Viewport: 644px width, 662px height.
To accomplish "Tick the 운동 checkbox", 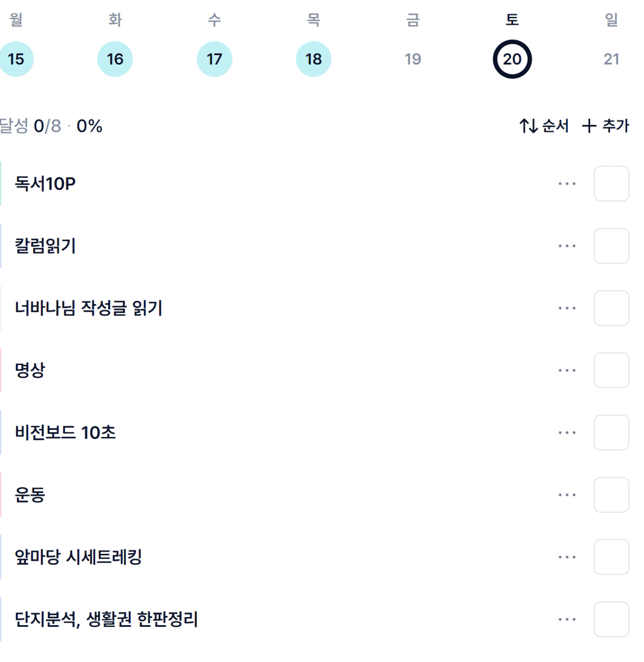I will [x=611, y=495].
